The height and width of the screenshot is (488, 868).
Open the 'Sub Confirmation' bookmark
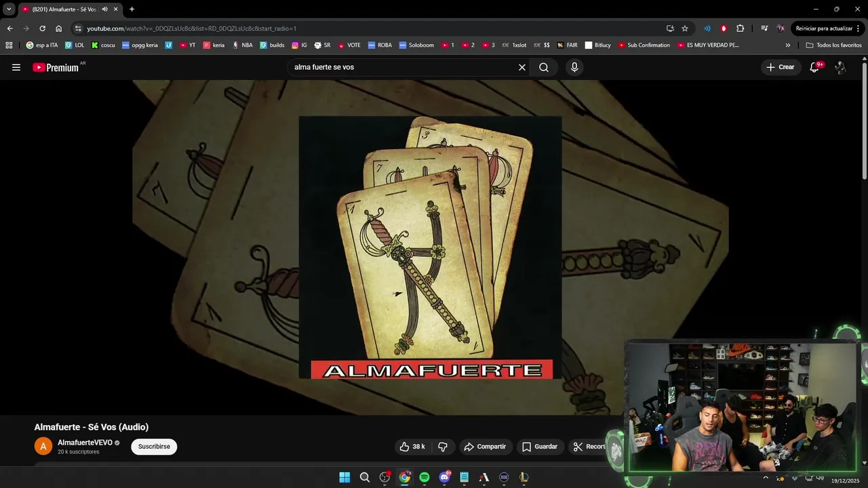click(x=644, y=45)
